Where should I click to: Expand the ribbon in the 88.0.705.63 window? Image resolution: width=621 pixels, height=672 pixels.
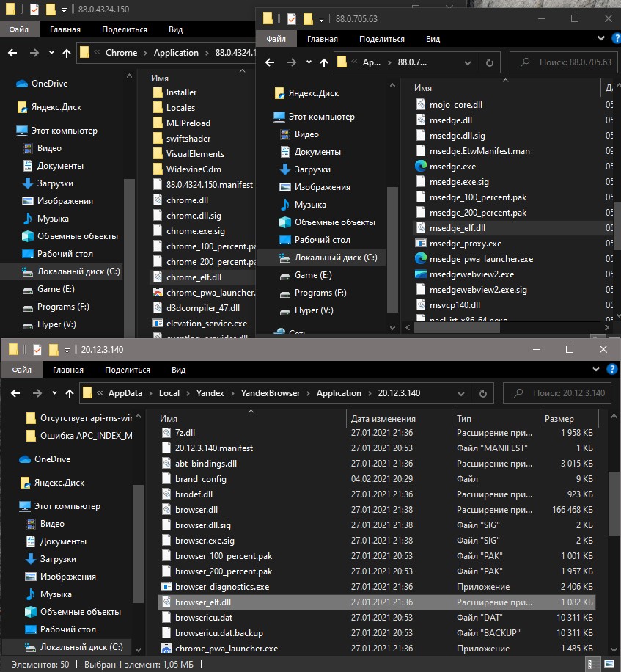pyautogui.click(x=601, y=38)
